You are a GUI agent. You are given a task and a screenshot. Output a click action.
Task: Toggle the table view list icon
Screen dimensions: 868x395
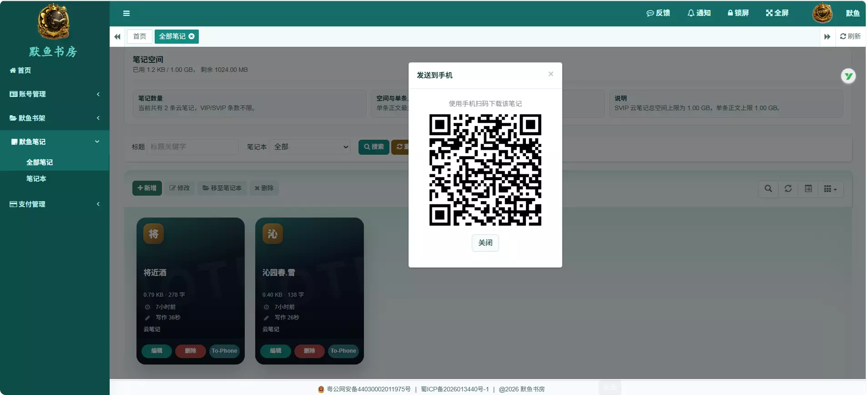coord(808,189)
